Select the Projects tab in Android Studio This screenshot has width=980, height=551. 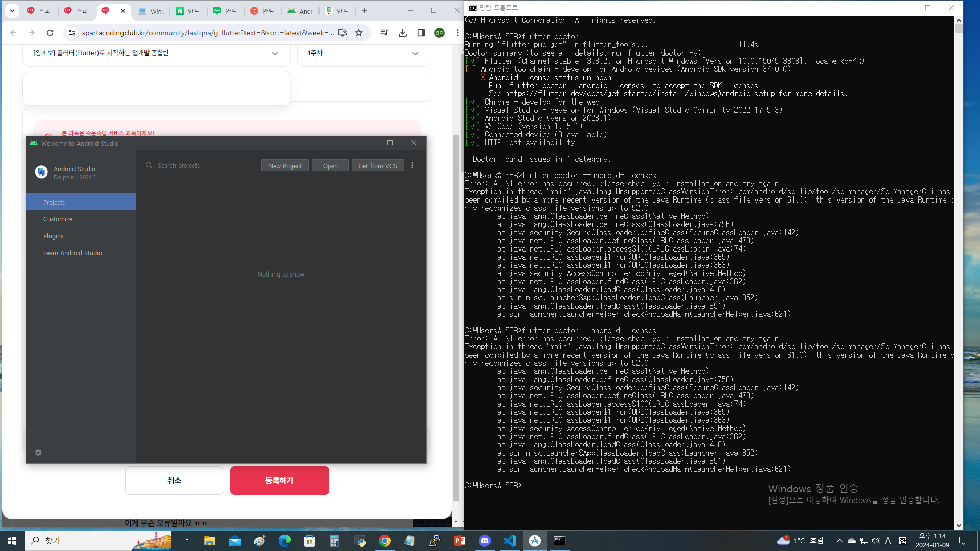click(81, 202)
